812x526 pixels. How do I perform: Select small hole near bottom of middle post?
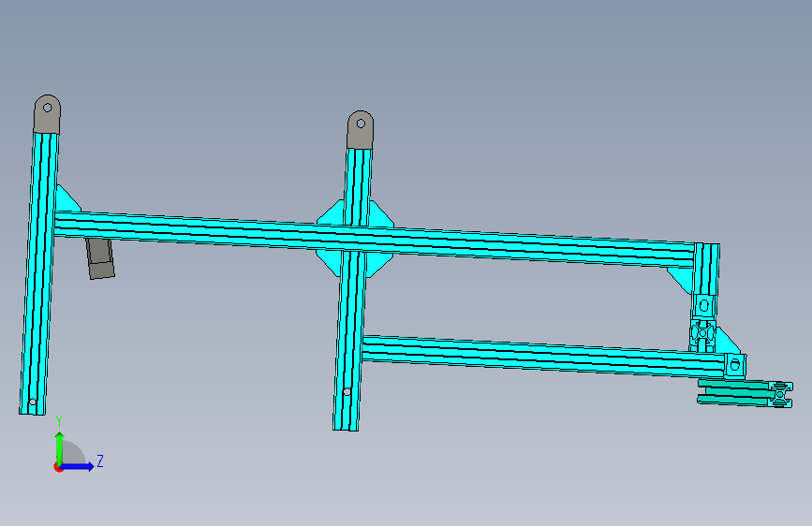[x=347, y=392]
